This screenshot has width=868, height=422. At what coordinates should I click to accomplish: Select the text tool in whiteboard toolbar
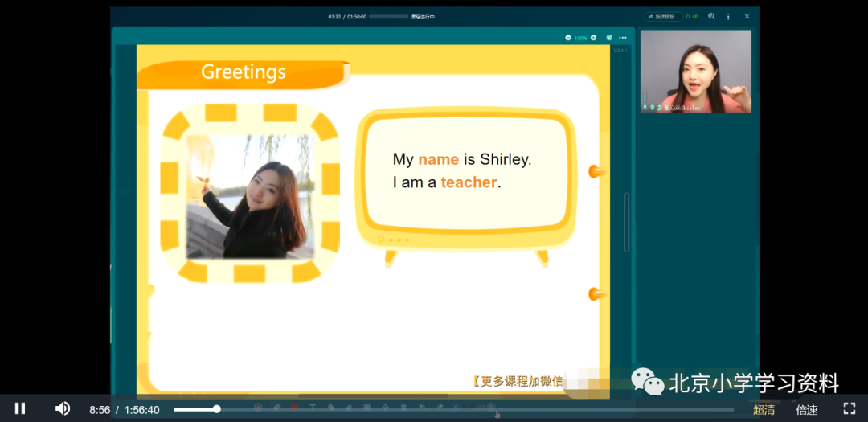pyautogui.click(x=312, y=407)
